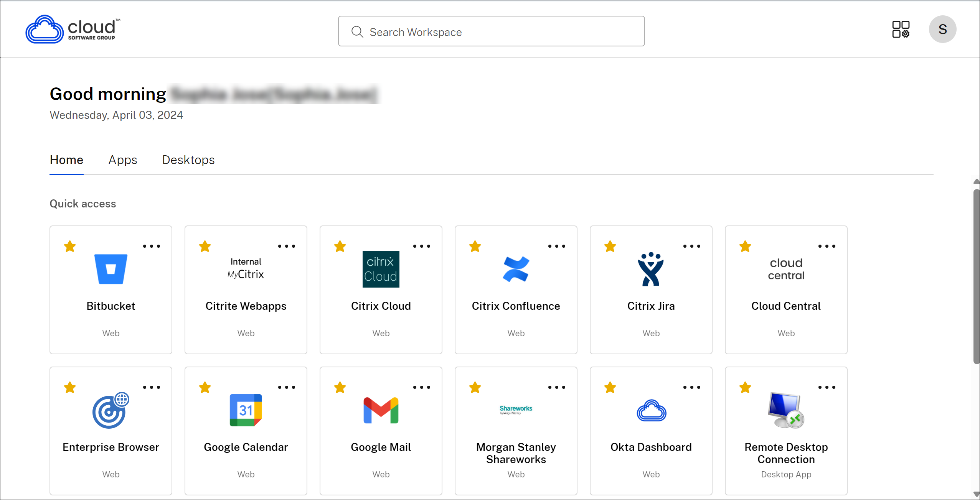This screenshot has width=980, height=500.
Task: Launch Citrite Webapps via its MyCitrix icon
Action: (x=246, y=268)
